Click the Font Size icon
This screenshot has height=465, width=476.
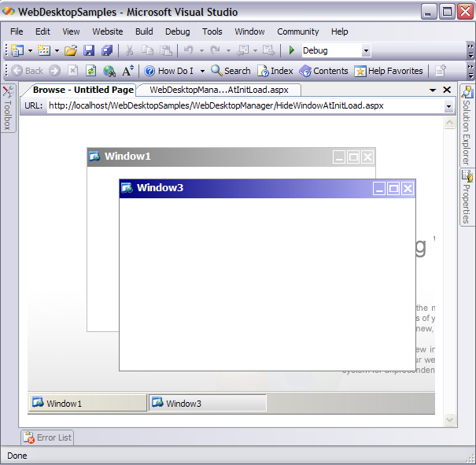coord(127,71)
